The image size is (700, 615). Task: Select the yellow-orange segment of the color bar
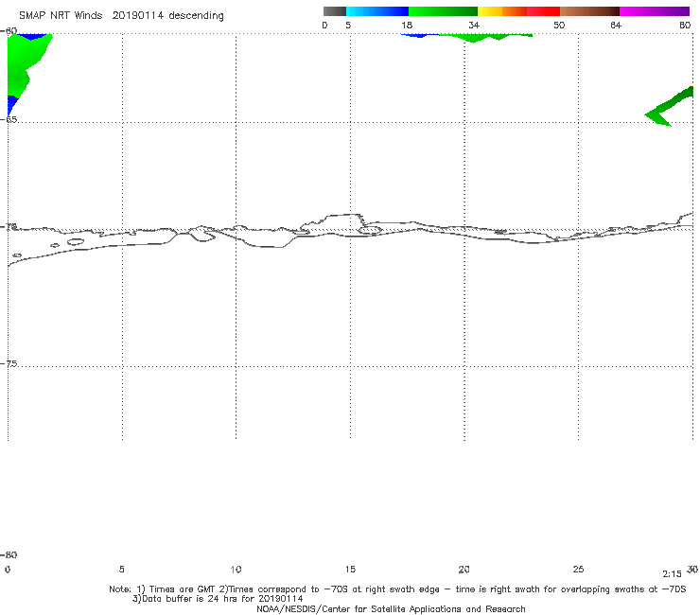pyautogui.click(x=502, y=11)
